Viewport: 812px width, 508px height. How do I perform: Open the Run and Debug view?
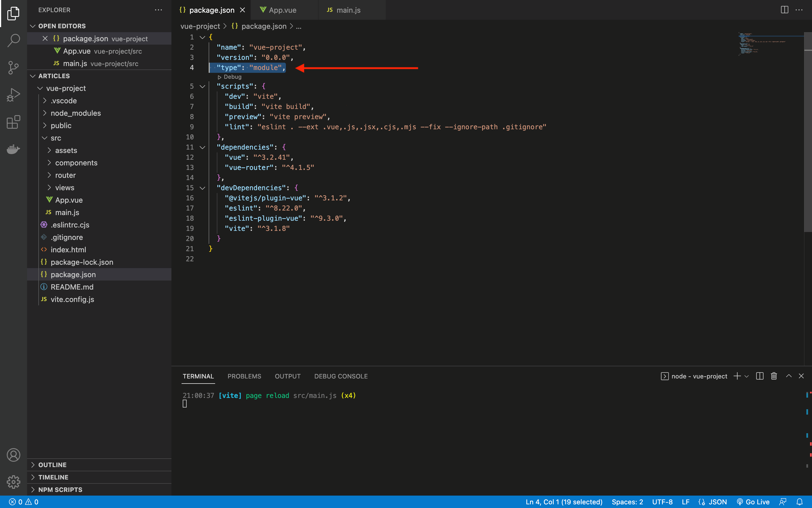click(x=14, y=95)
